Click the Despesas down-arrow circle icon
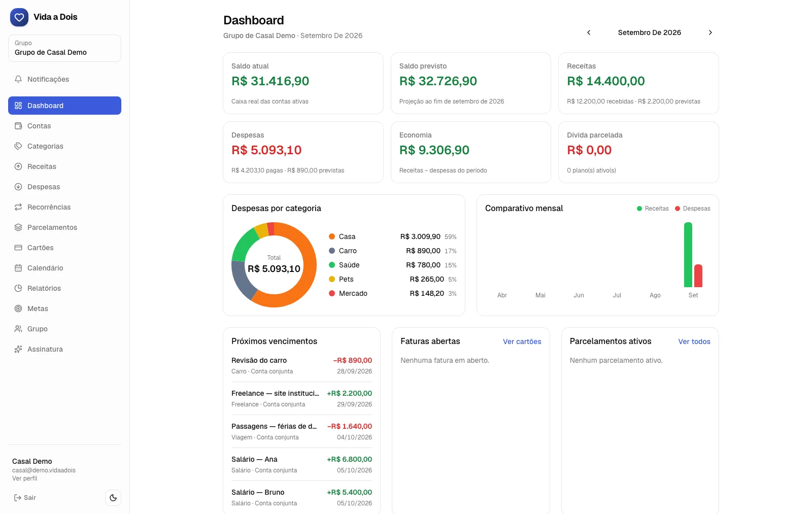 click(x=18, y=187)
